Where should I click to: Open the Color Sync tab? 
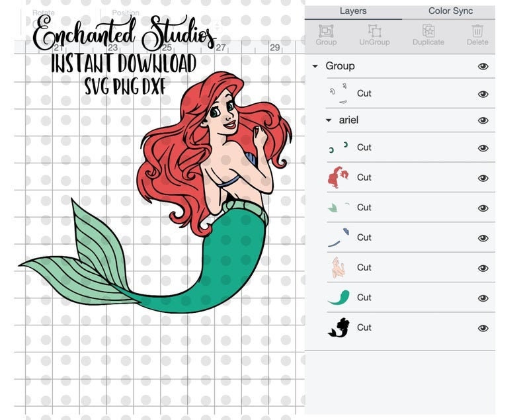(450, 11)
